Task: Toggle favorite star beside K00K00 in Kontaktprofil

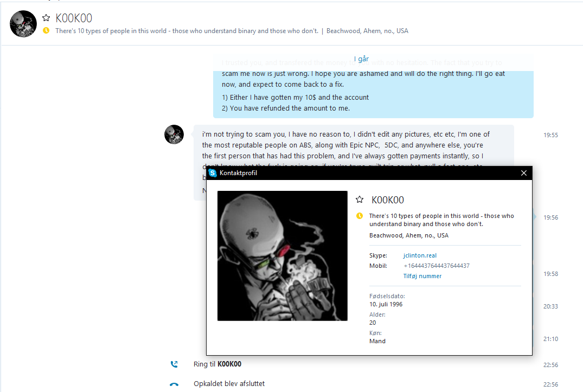Action: pos(360,200)
